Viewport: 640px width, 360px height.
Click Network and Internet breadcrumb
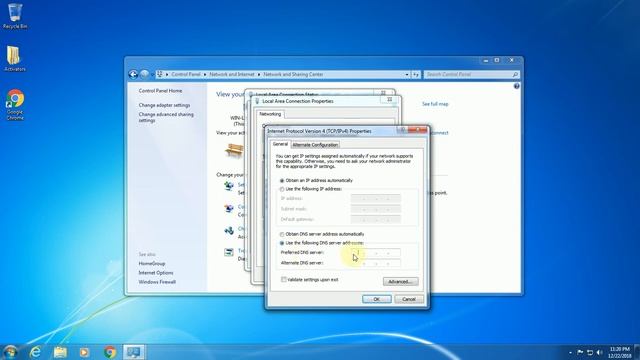coord(231,74)
